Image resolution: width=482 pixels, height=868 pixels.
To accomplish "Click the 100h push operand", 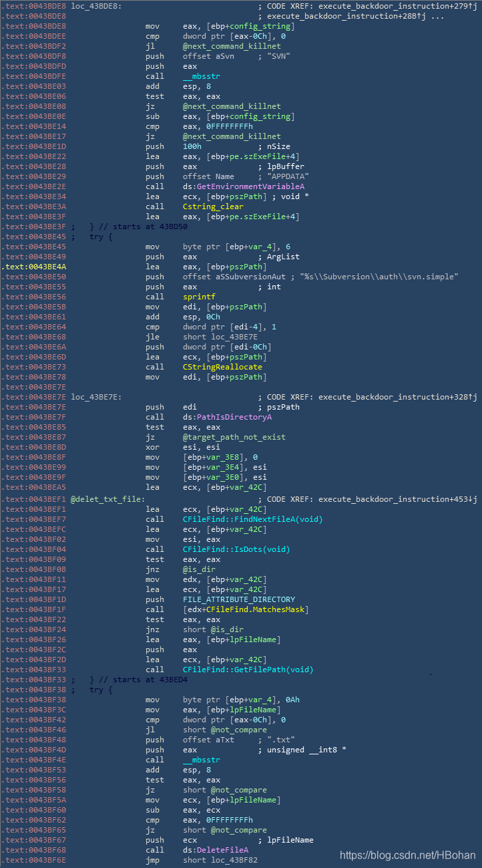I will pyautogui.click(x=192, y=146).
